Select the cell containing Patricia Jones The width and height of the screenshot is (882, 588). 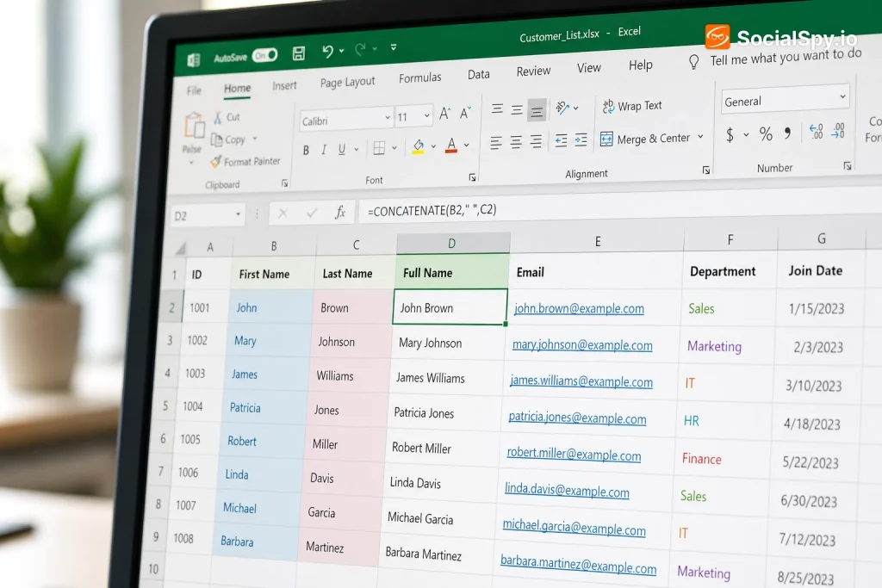pos(444,413)
